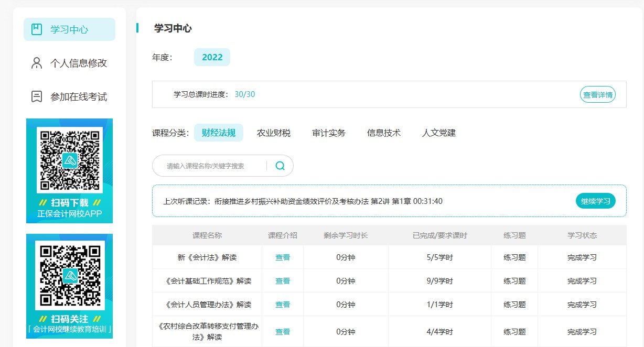Switch to the 农业财税 course category
Screen dimensions: 644x347
point(273,133)
